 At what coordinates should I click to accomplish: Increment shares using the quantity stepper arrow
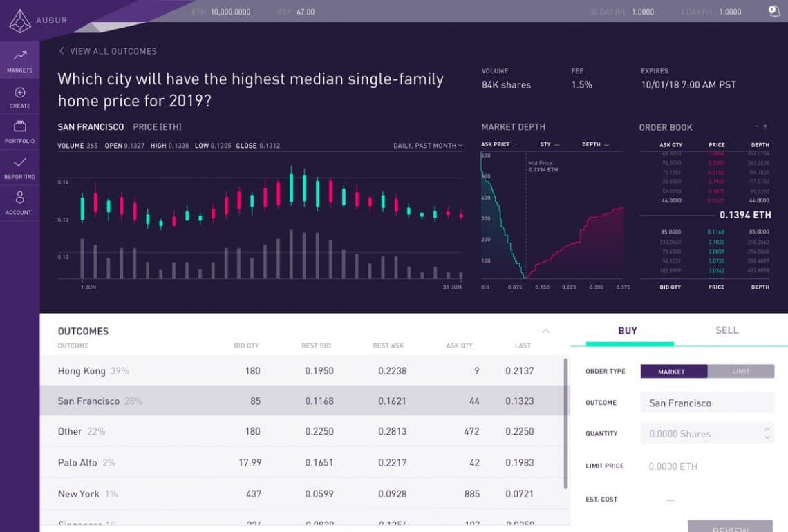(x=765, y=430)
